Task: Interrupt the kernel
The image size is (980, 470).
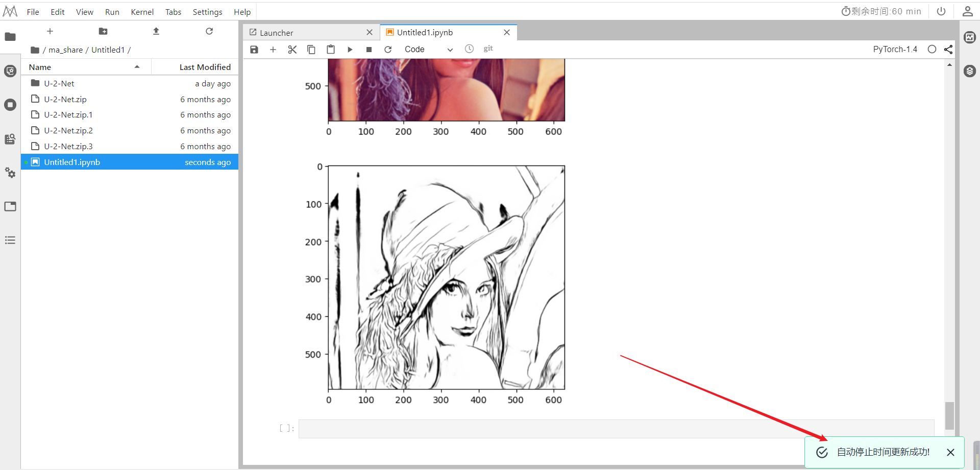Action: point(369,50)
